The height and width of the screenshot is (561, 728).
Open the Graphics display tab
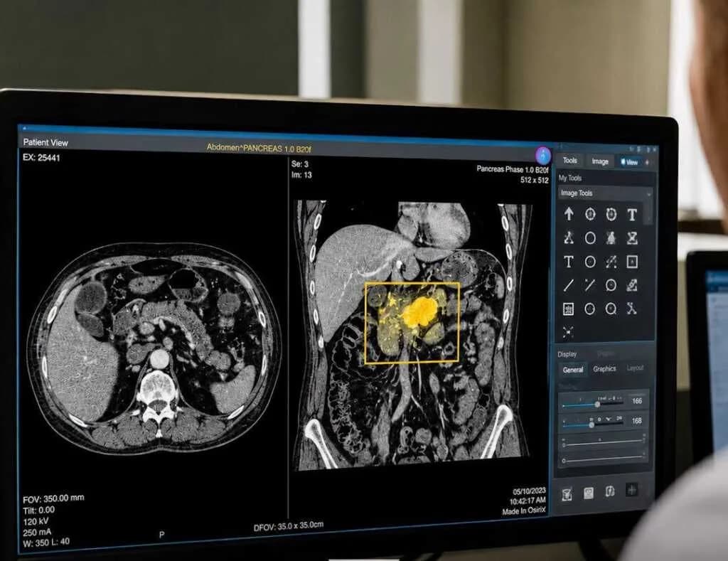pos(604,369)
